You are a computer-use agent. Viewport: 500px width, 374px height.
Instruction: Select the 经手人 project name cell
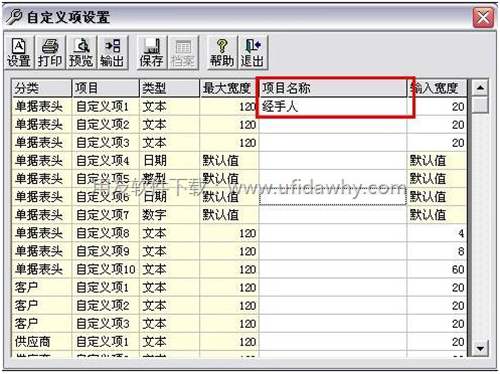(333, 107)
